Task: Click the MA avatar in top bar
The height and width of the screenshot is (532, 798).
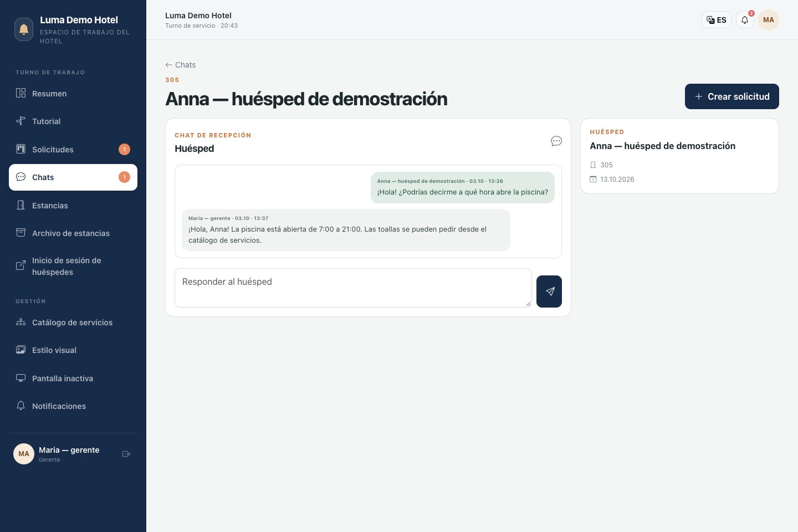Action: pyautogui.click(x=769, y=20)
